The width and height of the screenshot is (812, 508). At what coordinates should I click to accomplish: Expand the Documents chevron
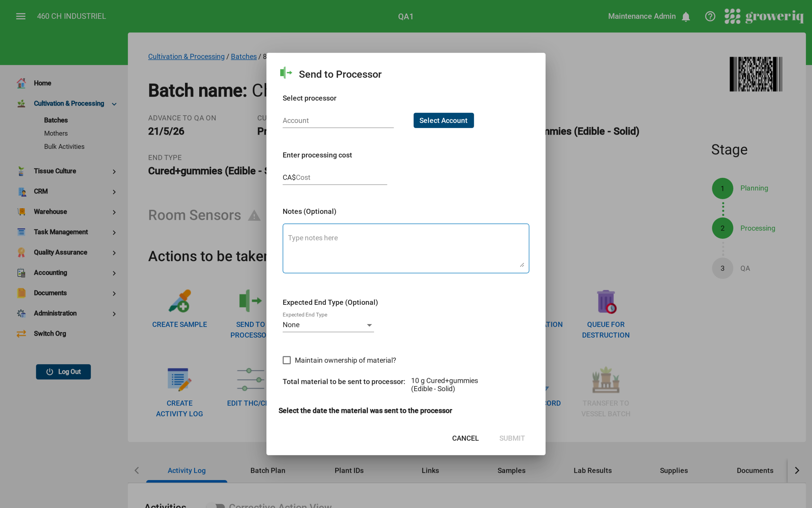[114, 294]
